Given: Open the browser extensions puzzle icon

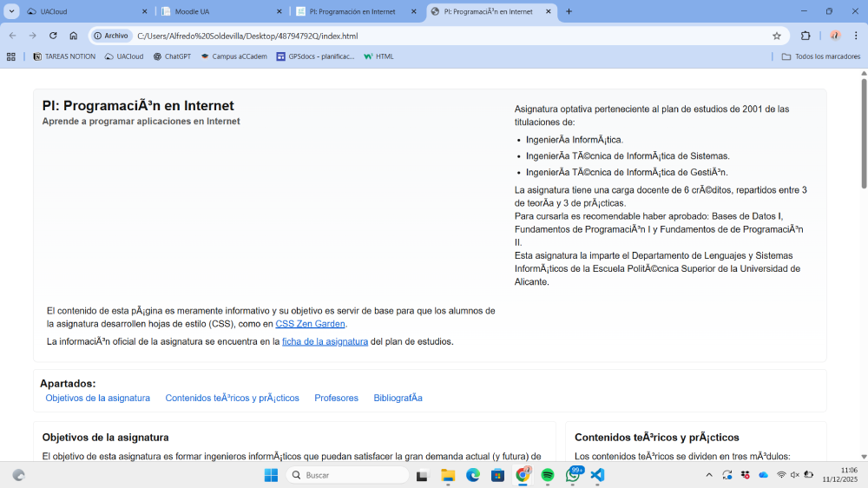Looking at the screenshot, I should 806,36.
